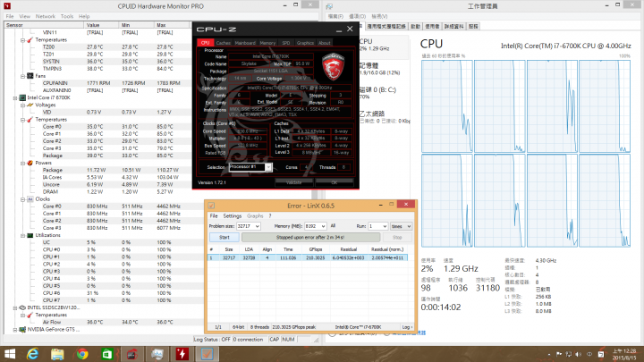Click the Hardware Monitor PRO title bar icon
The height and width of the screenshot is (362, 644).
point(7,6)
